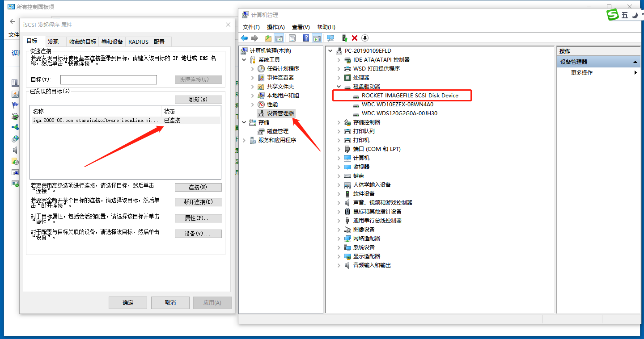644x339 pixels.
Task: Select the iqn.2008-08.com.starwindsoftware target row
Action: point(125,120)
